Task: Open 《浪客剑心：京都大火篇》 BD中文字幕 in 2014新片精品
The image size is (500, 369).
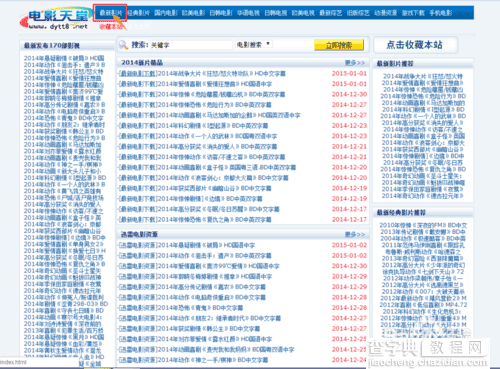Action: pos(223,178)
